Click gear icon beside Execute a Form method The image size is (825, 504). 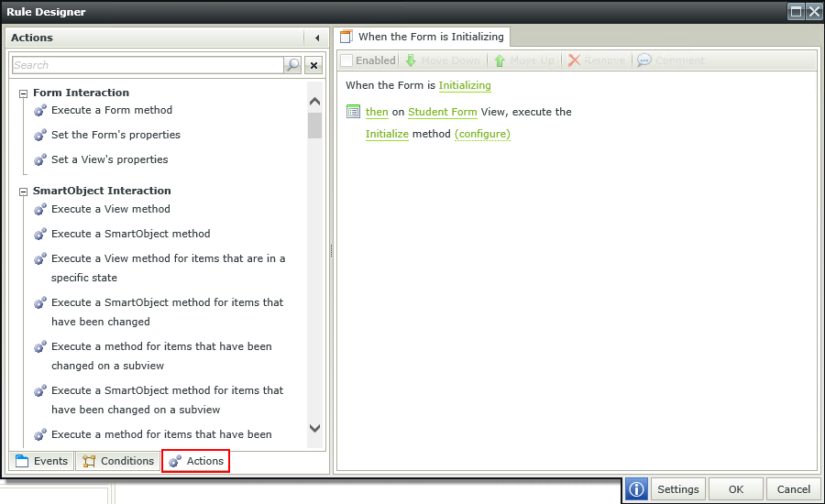click(40, 111)
